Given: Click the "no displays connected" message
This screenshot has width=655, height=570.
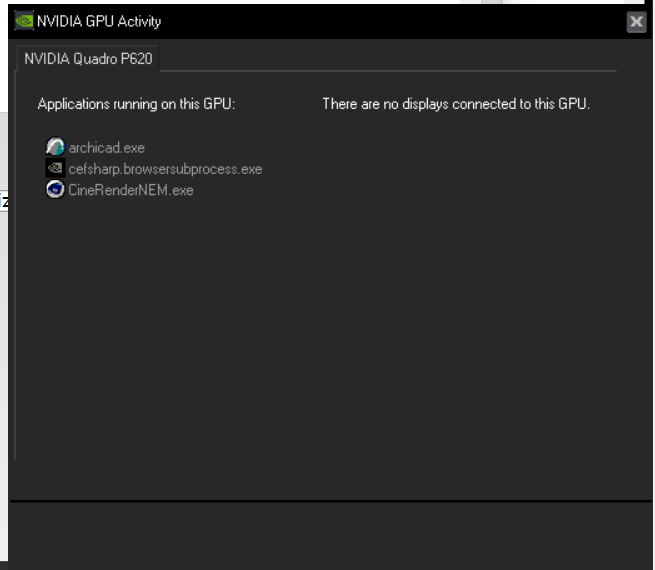Looking at the screenshot, I should click(456, 104).
